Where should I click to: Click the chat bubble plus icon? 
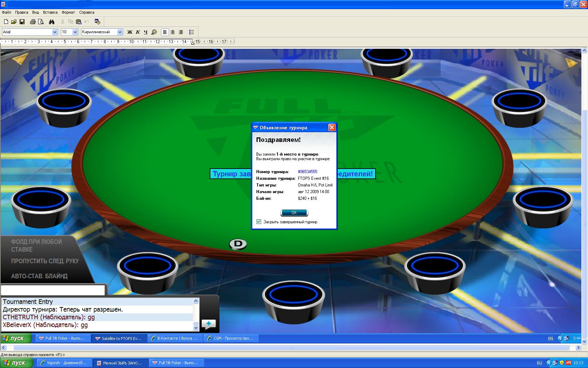[x=209, y=324]
